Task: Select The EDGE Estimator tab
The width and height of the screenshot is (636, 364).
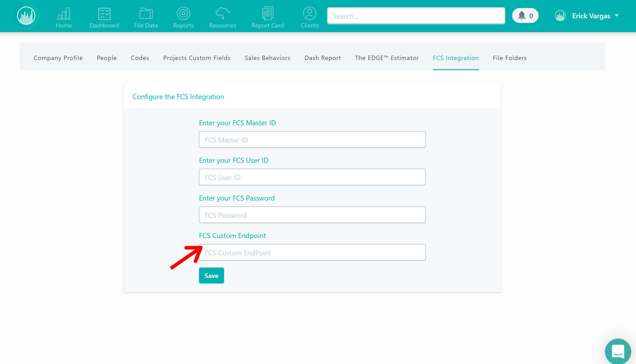Action: pyautogui.click(x=387, y=58)
